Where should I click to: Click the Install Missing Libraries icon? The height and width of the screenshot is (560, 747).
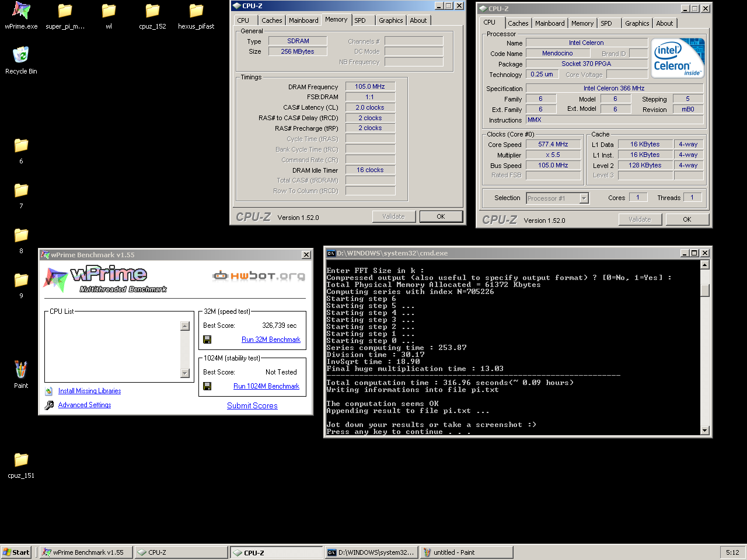point(49,391)
